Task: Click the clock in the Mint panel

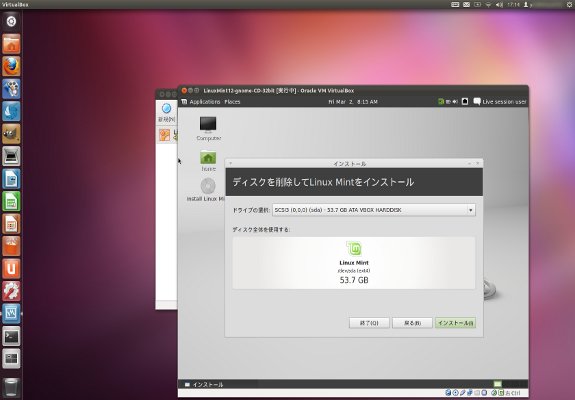Action: 353,102
